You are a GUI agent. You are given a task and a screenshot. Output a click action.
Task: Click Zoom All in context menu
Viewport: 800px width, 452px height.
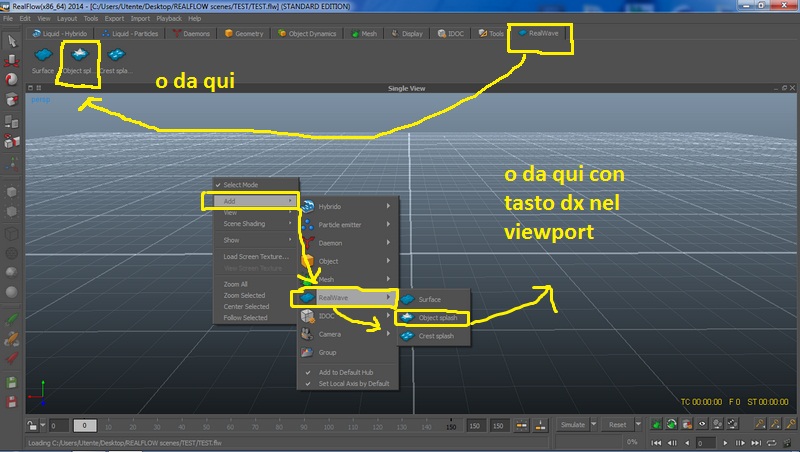(256, 284)
